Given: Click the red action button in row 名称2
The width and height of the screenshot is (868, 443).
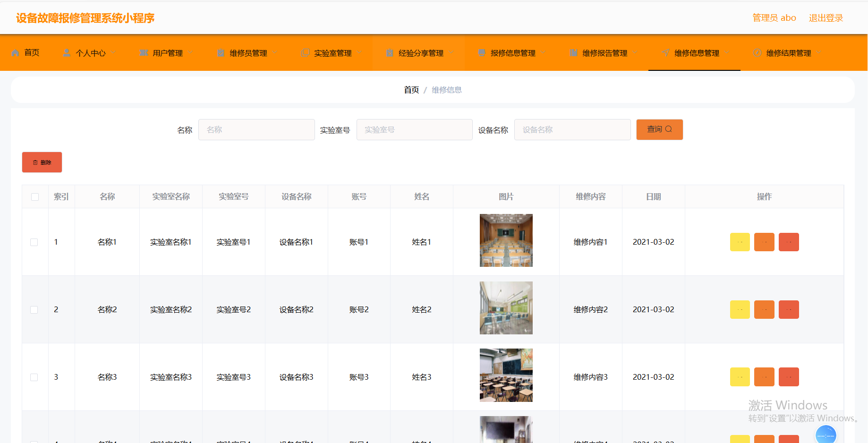Looking at the screenshot, I should coord(789,309).
